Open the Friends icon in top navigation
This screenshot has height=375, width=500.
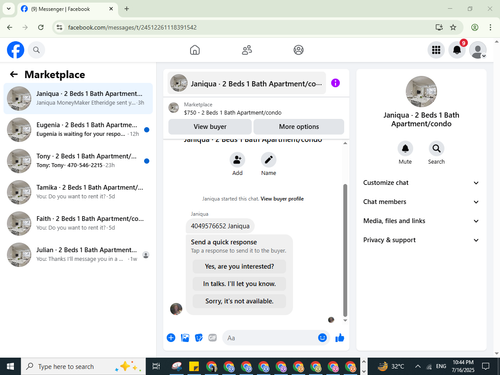[247, 50]
